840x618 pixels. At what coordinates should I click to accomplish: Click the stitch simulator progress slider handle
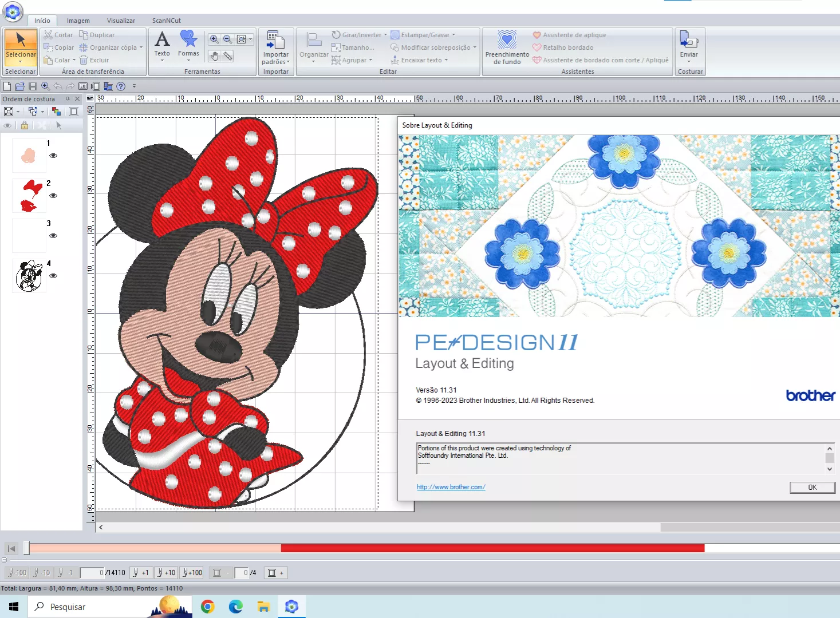(26, 548)
